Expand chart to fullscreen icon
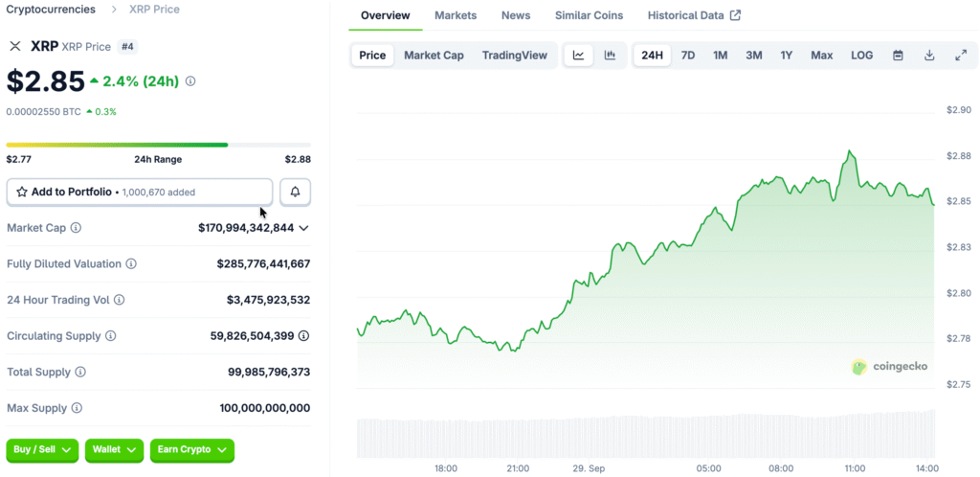This screenshot has height=477, width=980. click(961, 55)
